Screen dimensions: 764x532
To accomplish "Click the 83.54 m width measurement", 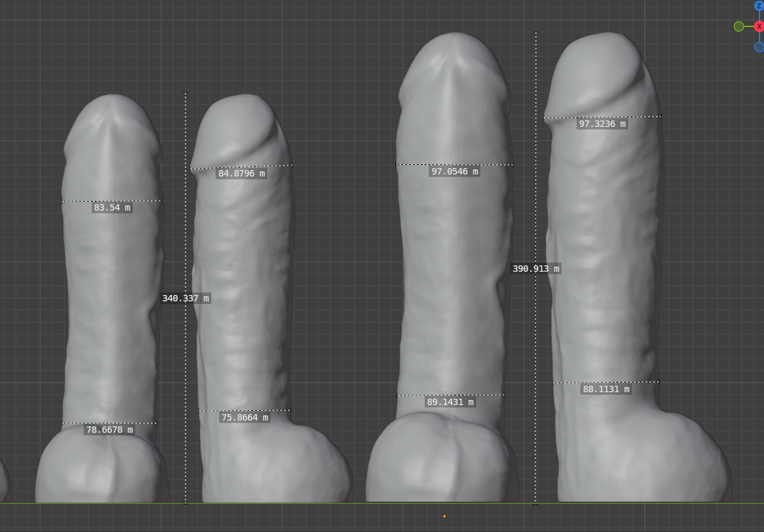I will point(112,207).
